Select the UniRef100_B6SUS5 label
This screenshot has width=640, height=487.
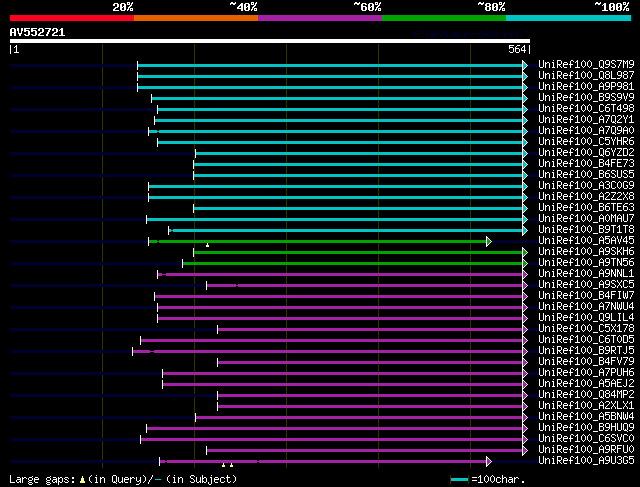pyautogui.click(x=586, y=175)
